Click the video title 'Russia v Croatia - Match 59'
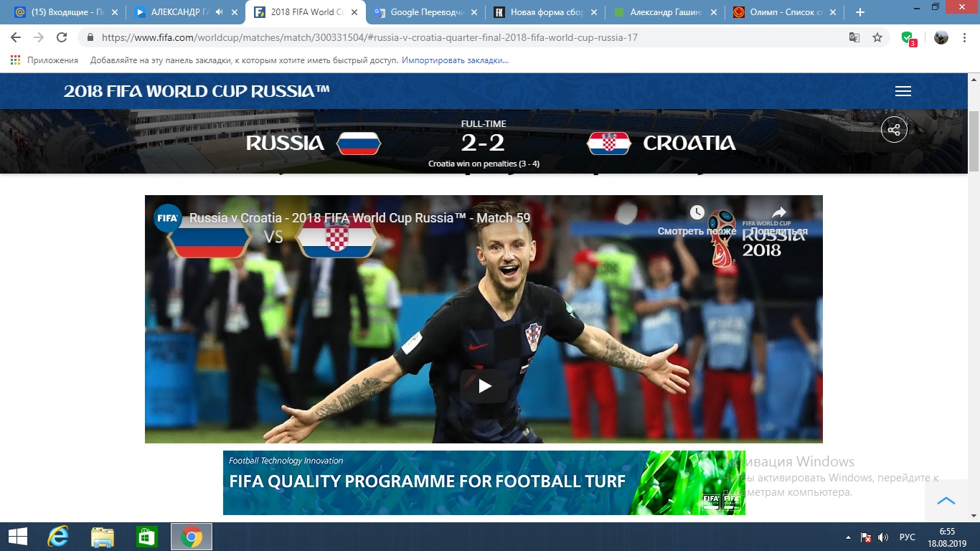Screen dimensions: 980x551 [360, 218]
